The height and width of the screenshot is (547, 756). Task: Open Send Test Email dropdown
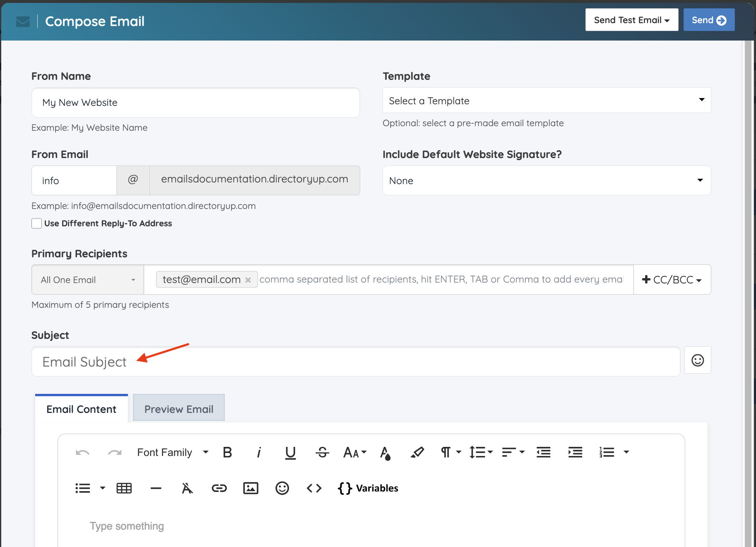coord(632,20)
